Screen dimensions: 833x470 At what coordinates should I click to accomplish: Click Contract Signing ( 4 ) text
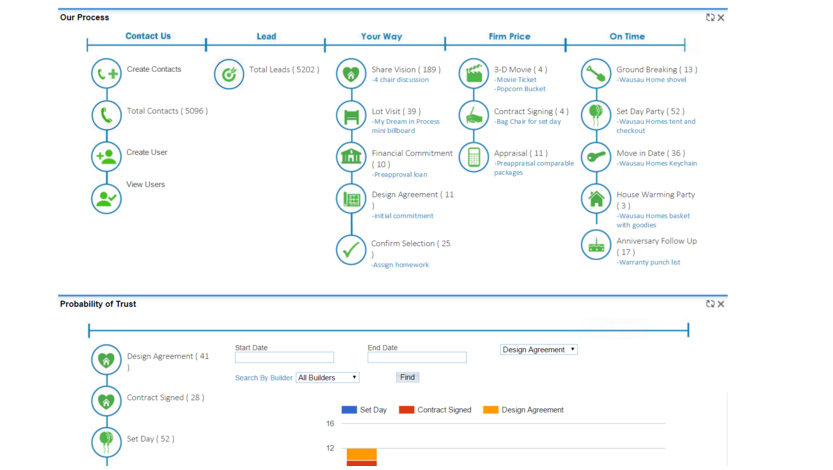click(531, 111)
